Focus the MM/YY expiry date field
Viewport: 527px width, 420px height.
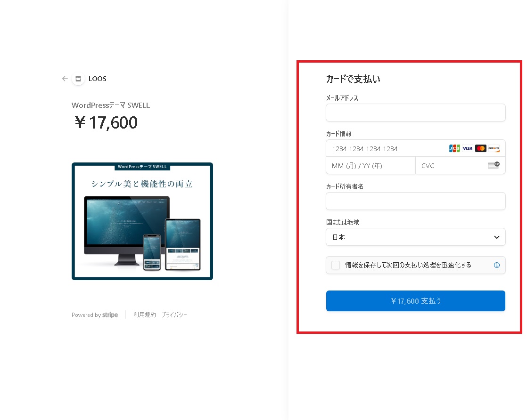tap(371, 166)
